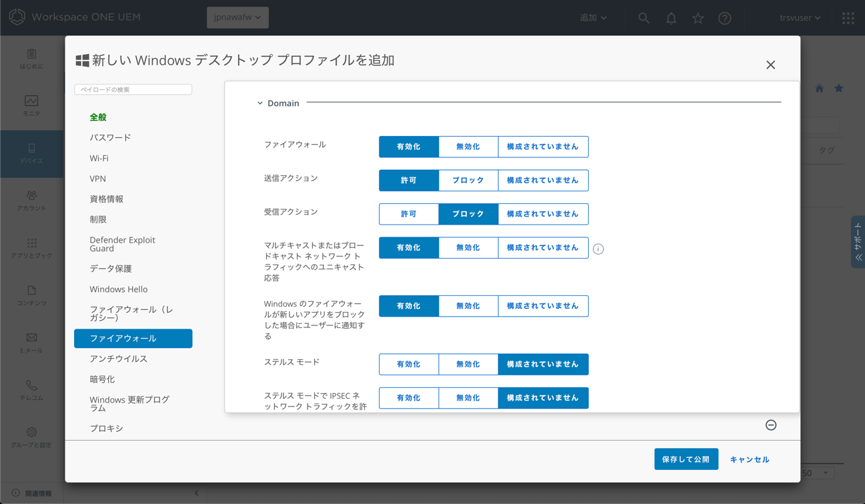Open アカウント sidebar section
Image resolution: width=865 pixels, height=504 pixels.
pos(31,201)
